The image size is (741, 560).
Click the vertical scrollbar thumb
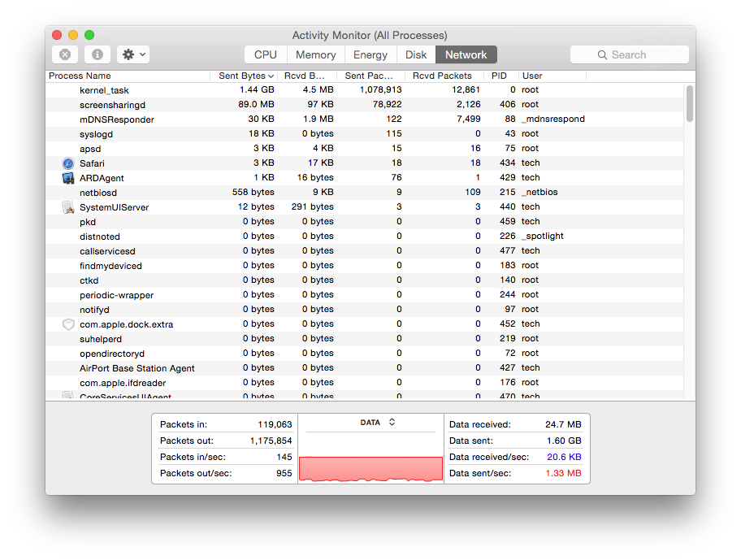coord(690,103)
